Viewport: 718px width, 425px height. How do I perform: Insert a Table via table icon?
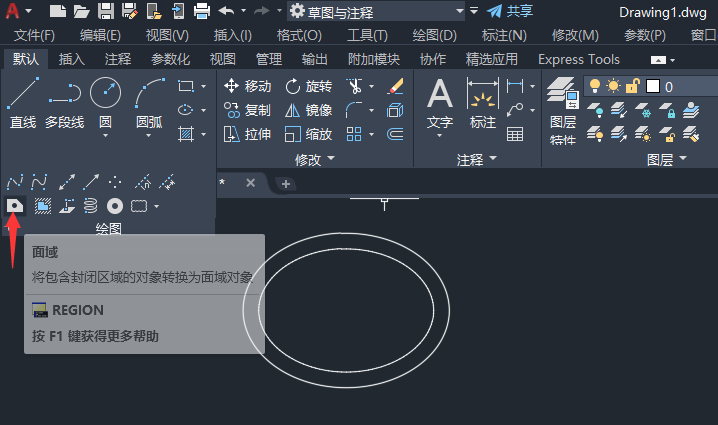point(515,134)
